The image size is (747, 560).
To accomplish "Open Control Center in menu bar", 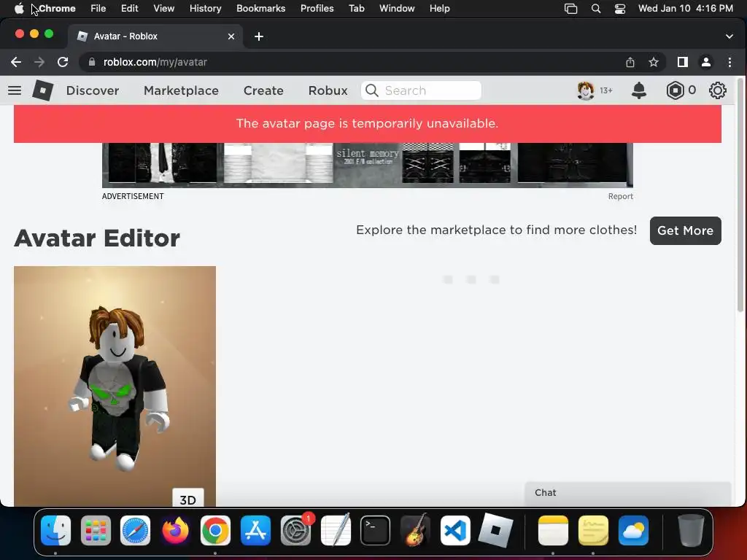I will [x=620, y=9].
